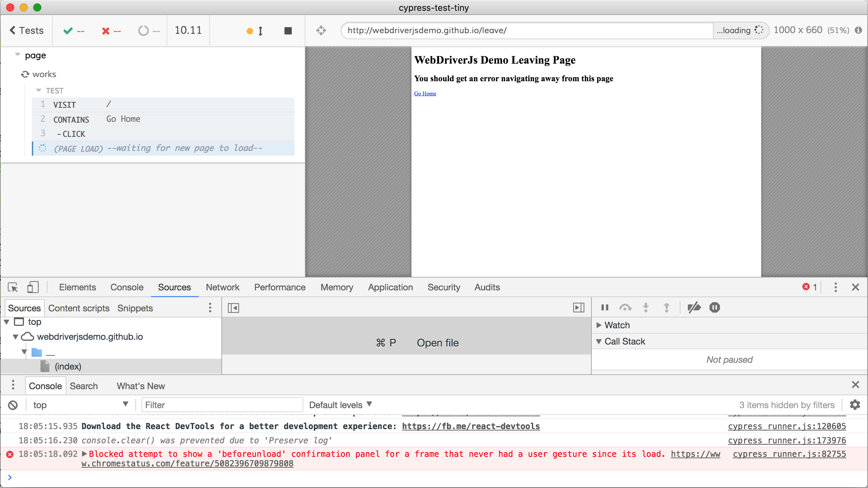Image resolution: width=868 pixels, height=488 pixels.
Task: Toggle the deactivate breakpoints icon
Action: [x=693, y=308]
